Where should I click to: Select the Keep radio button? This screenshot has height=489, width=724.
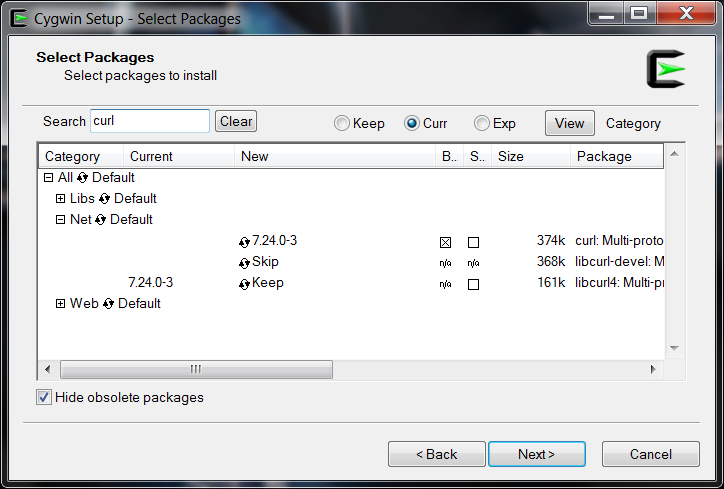342,123
